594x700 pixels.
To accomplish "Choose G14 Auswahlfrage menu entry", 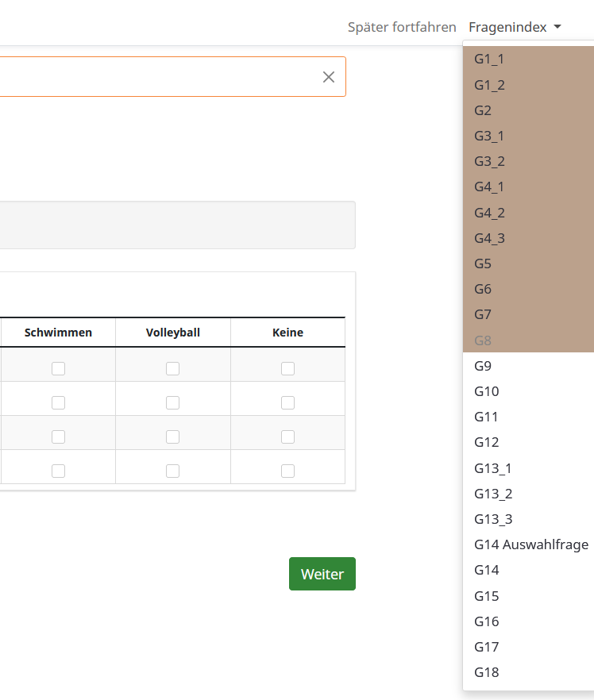I will [530, 544].
